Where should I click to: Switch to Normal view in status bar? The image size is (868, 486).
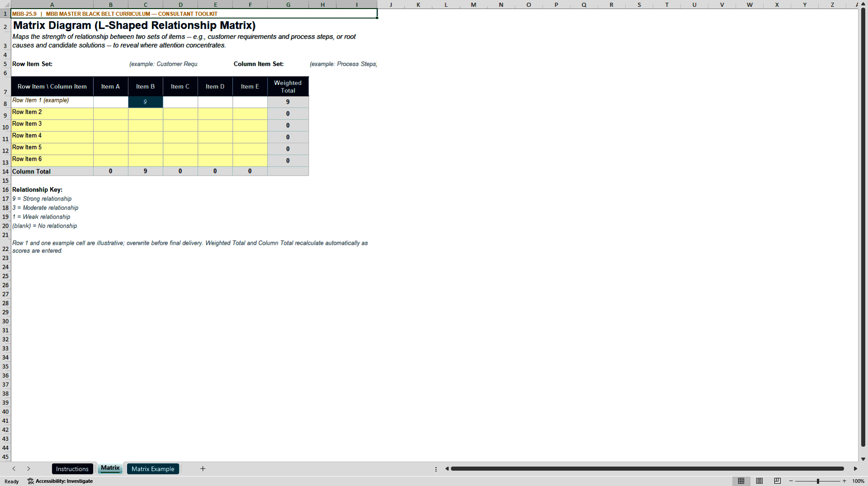tap(741, 481)
